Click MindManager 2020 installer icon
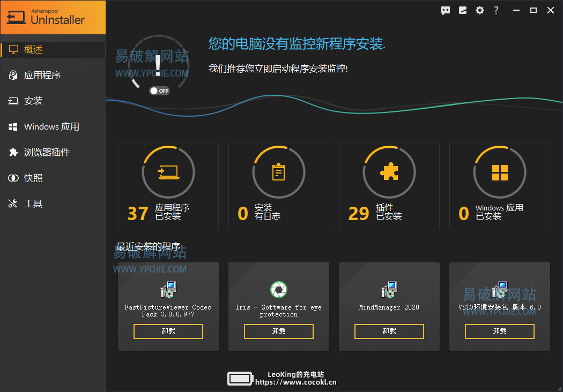Image resolution: width=563 pixels, height=392 pixels. click(389, 290)
